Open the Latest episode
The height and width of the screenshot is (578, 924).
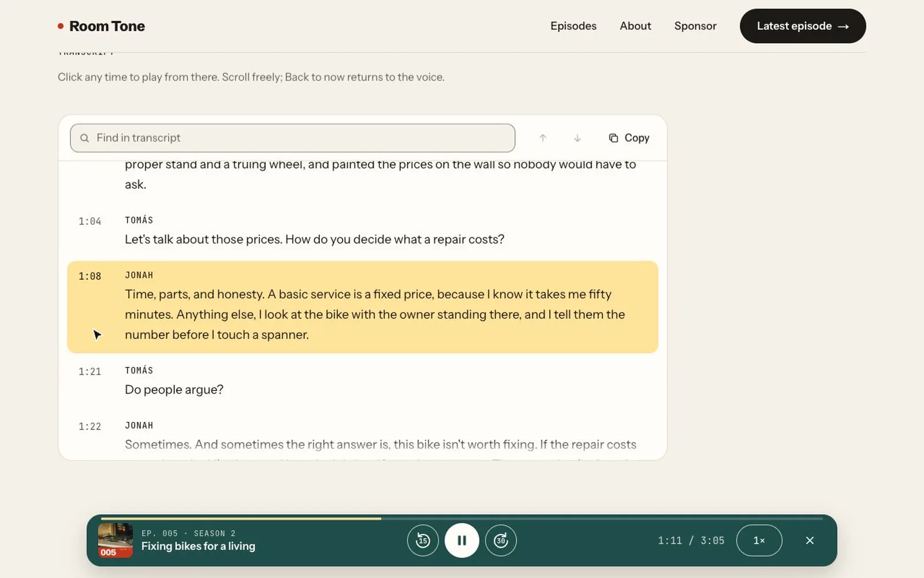(803, 26)
